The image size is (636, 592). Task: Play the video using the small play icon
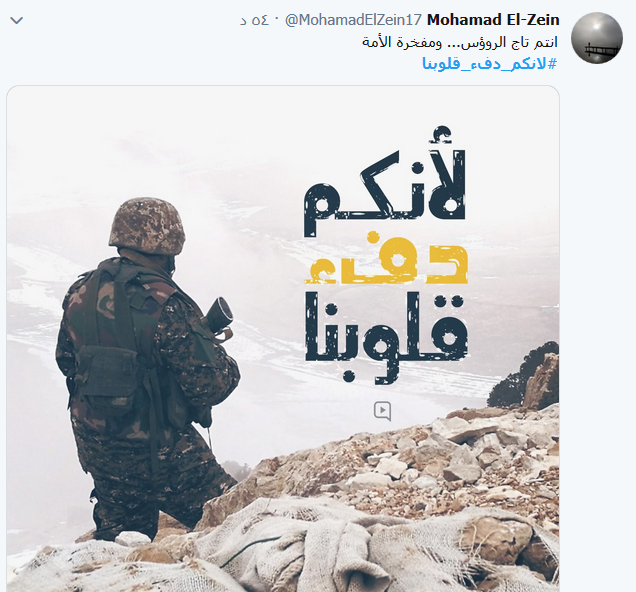click(382, 411)
